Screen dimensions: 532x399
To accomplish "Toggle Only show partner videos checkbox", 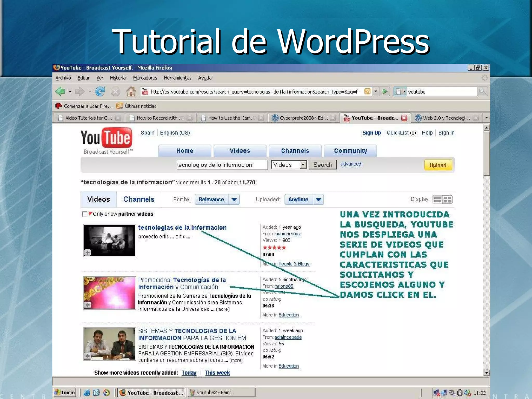I will [x=85, y=214].
